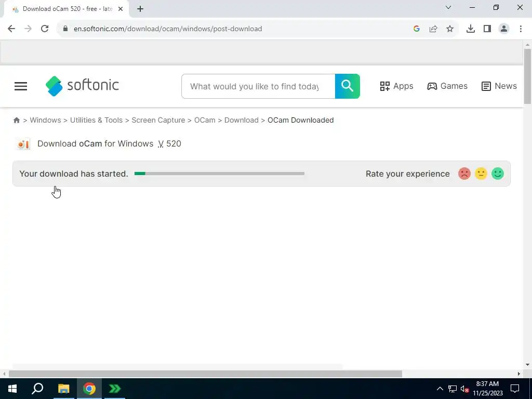Screen dimensions: 532x399
Task: Open the Chrome profile avatar
Action: click(504, 29)
